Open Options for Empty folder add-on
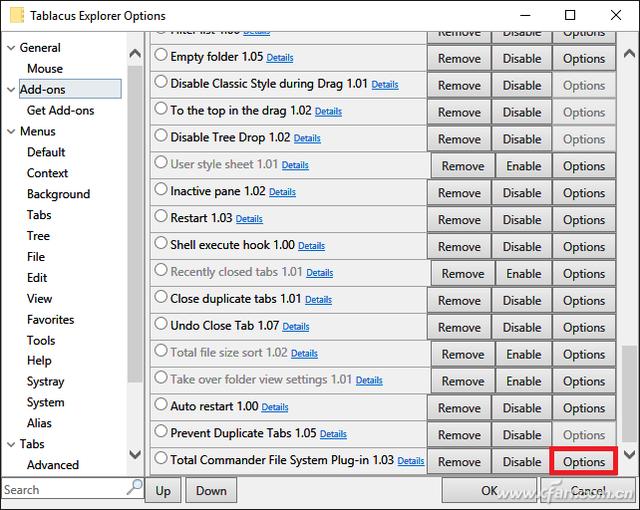640x510 pixels. click(x=584, y=59)
